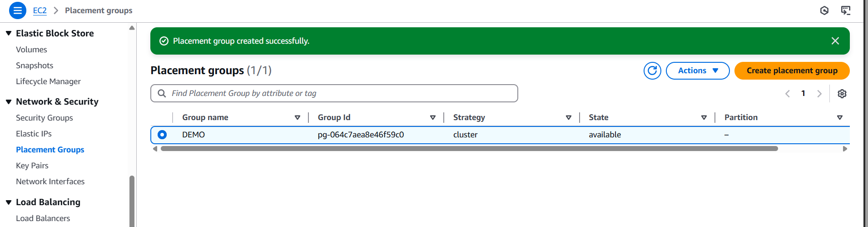Open Placement Groups in sidebar
This screenshot has height=227, width=868.
click(x=50, y=150)
